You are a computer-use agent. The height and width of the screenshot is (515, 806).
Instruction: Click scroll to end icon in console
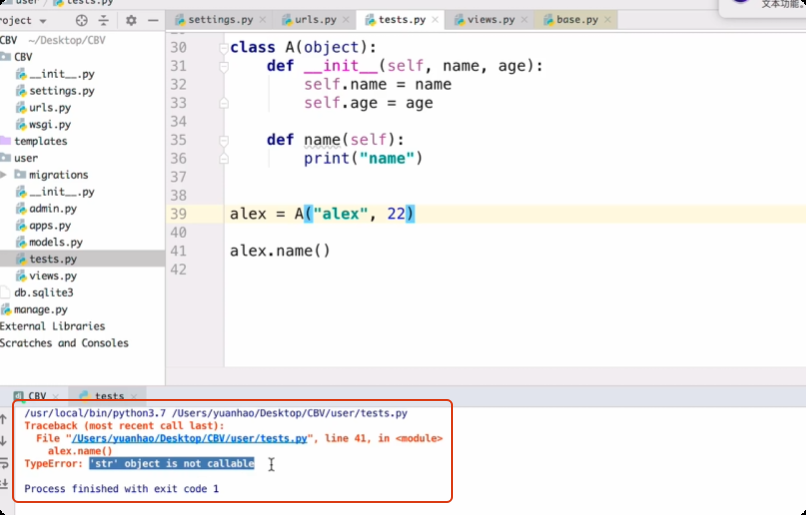[4, 484]
